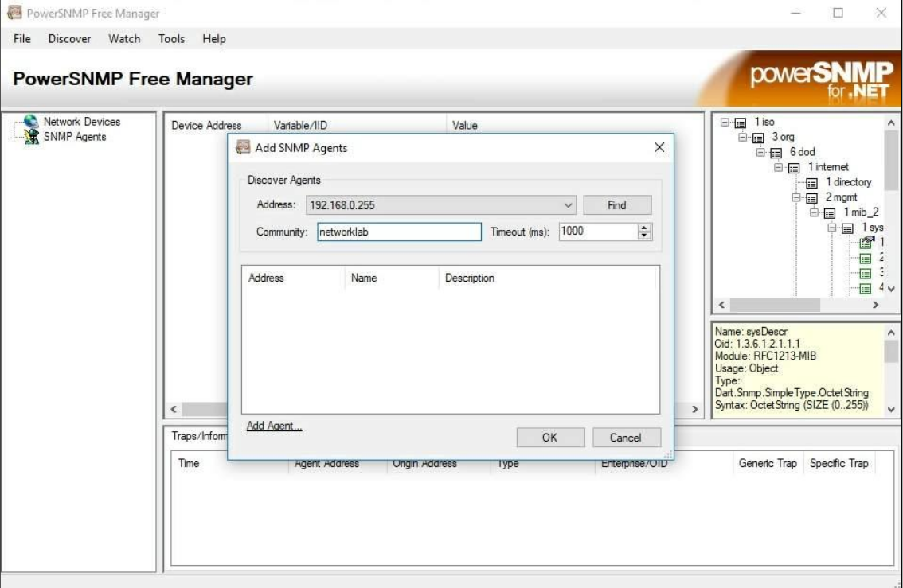Click the Description column header
The width and height of the screenshot is (903, 588).
(547, 278)
